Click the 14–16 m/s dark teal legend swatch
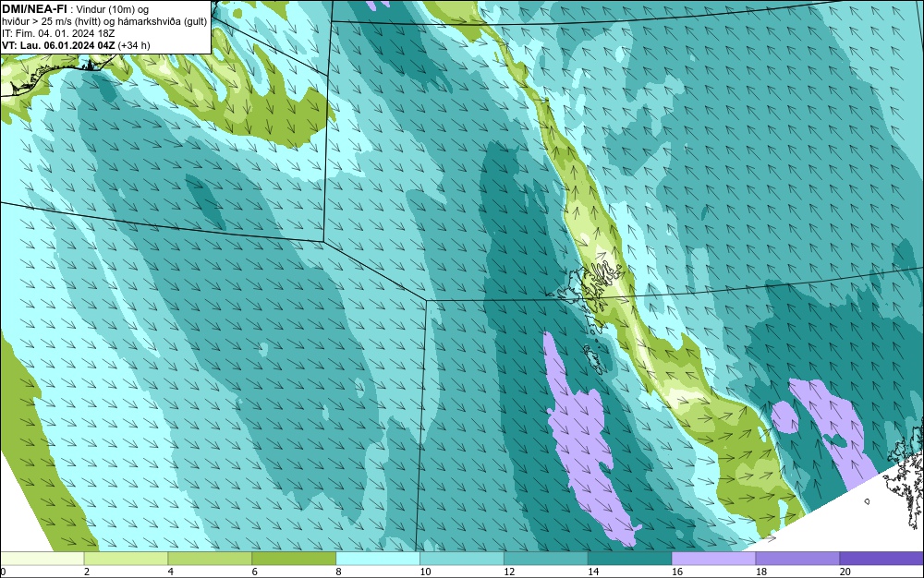 click(x=630, y=559)
